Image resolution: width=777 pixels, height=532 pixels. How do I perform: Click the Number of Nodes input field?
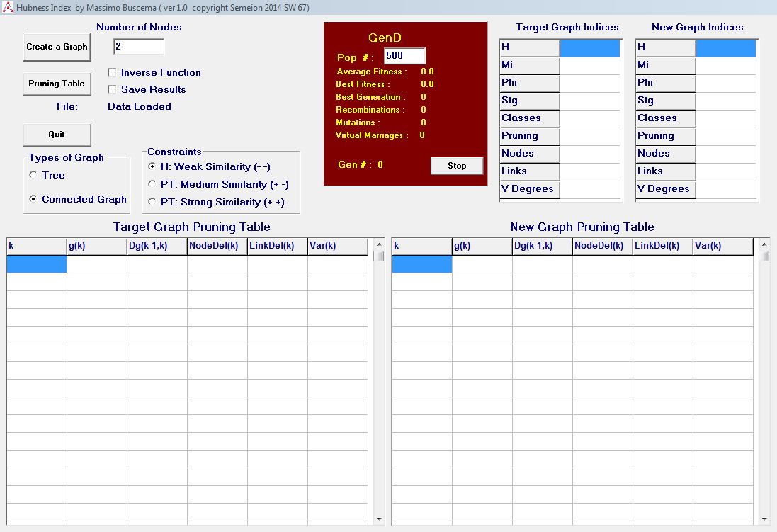click(x=139, y=47)
